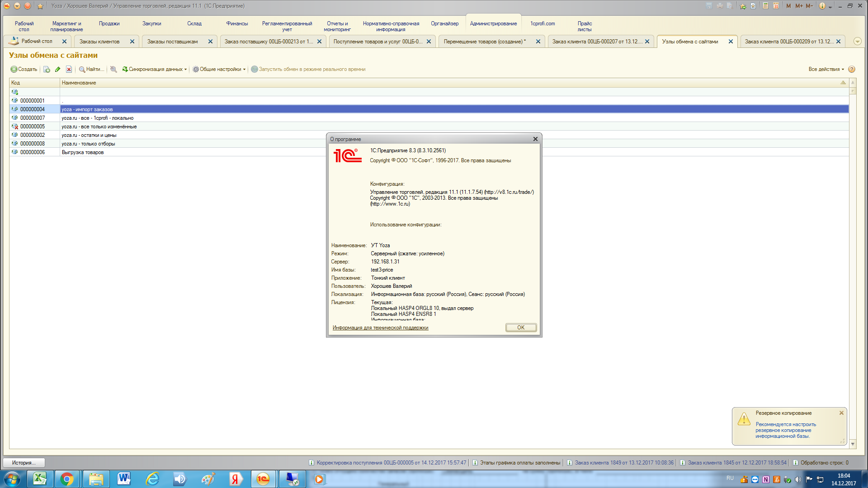Open the Администрирование section
This screenshot has height=488, width=868.
pos(493,23)
